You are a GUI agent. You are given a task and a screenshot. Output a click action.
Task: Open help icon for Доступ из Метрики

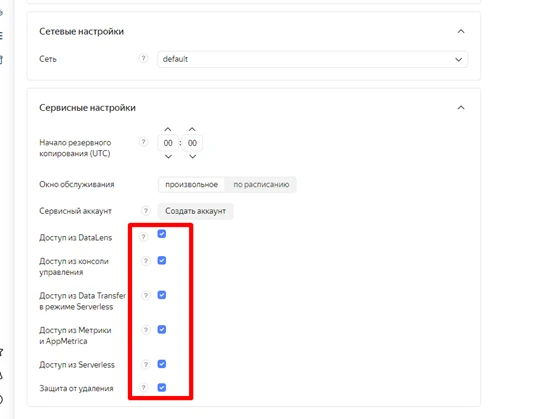145,330
